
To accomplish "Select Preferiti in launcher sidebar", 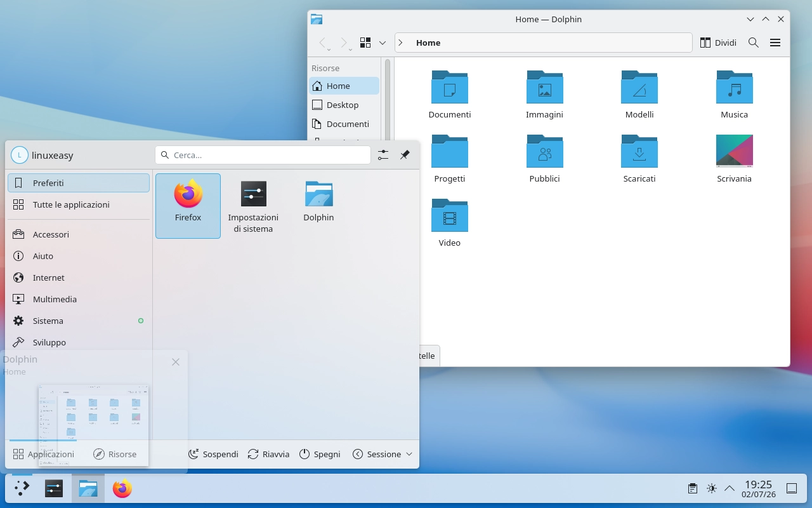I will click(79, 183).
